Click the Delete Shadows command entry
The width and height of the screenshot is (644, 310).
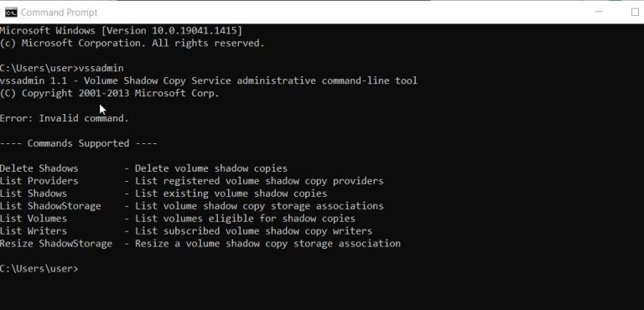point(39,168)
